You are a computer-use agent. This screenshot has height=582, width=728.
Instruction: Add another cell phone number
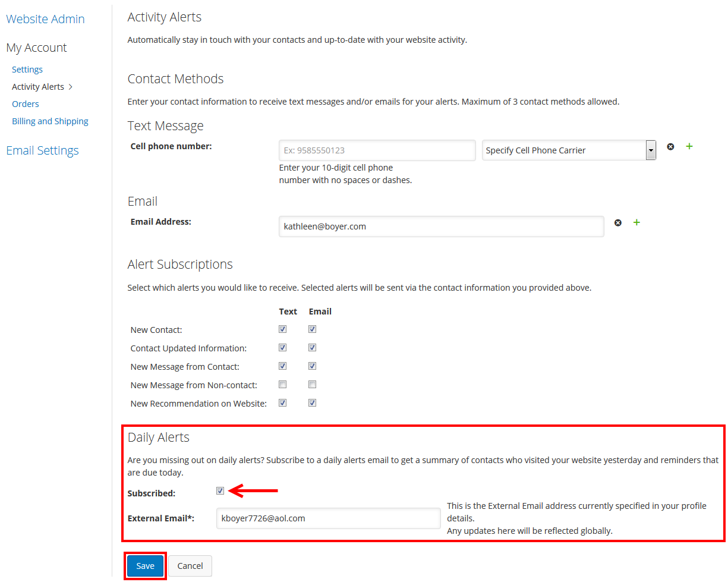pyautogui.click(x=689, y=146)
